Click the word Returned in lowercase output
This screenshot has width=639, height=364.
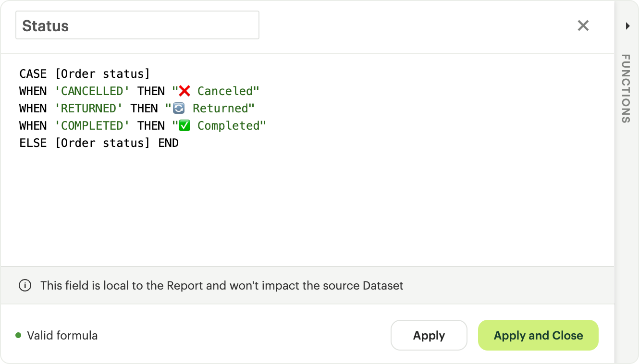221,109
